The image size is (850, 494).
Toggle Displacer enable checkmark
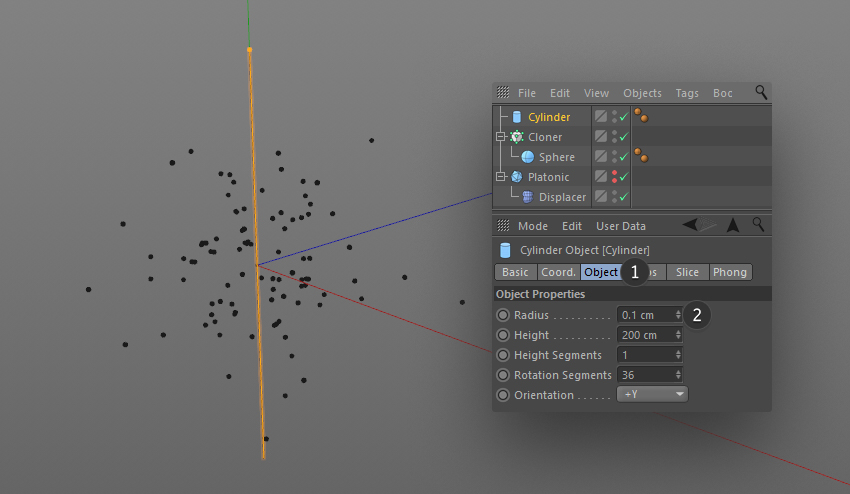coord(624,197)
